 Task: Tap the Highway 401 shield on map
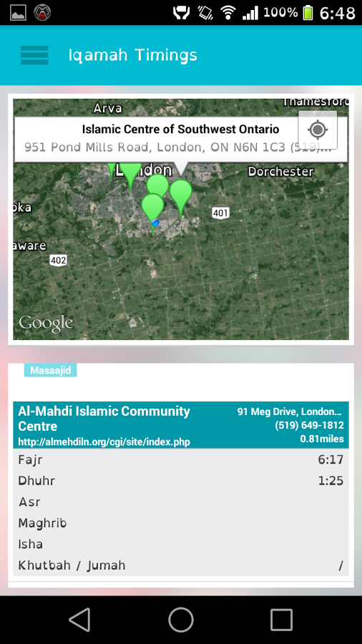pyautogui.click(x=220, y=213)
